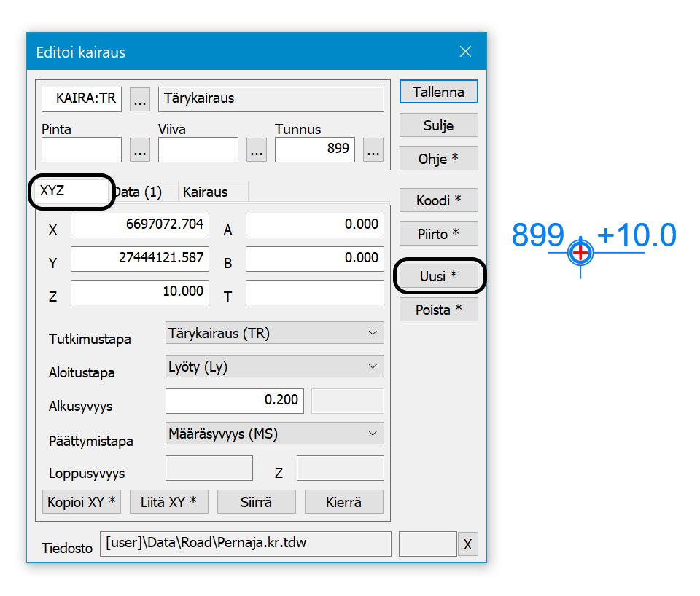
Task: Open the Kairaus tab
Action: point(206,192)
